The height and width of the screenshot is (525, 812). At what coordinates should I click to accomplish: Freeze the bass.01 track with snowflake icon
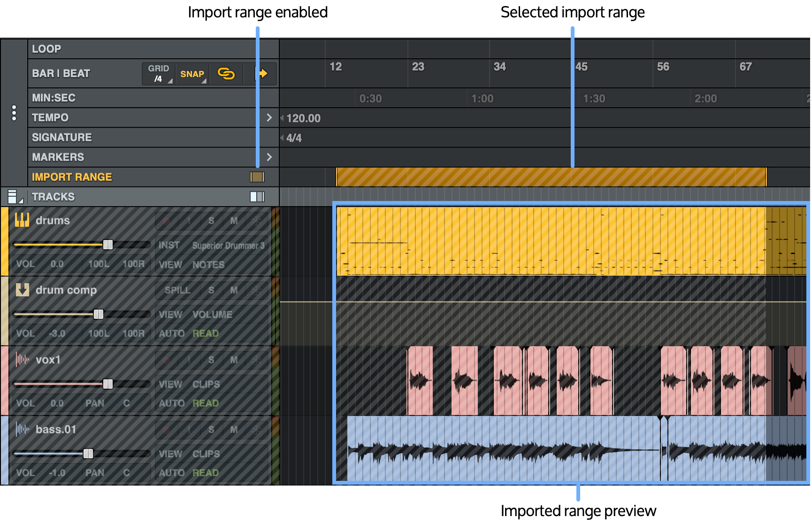(x=256, y=430)
